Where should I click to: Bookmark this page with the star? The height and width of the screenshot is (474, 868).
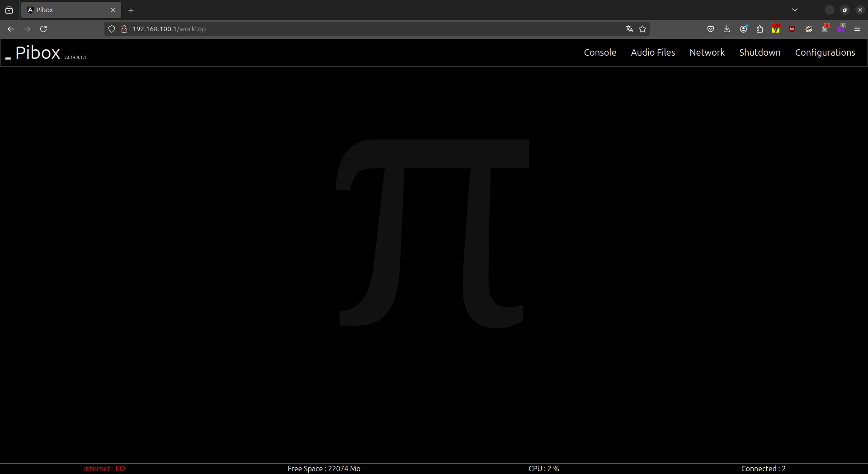(642, 29)
